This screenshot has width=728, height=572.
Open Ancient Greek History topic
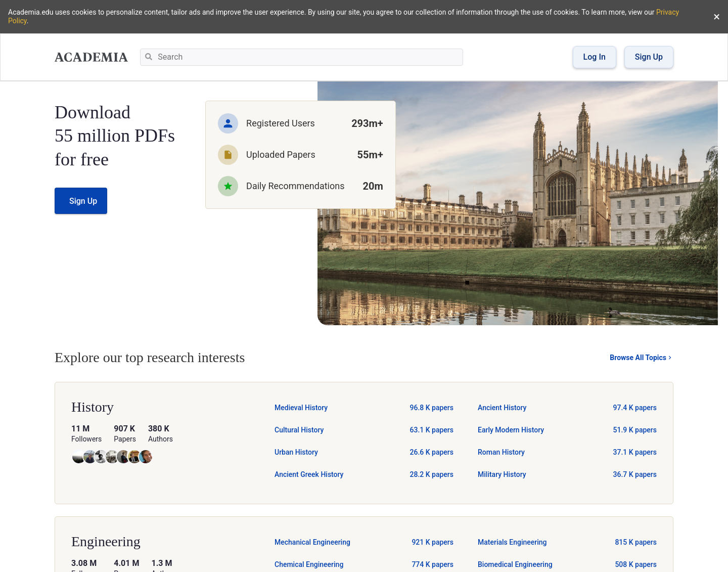click(x=309, y=474)
